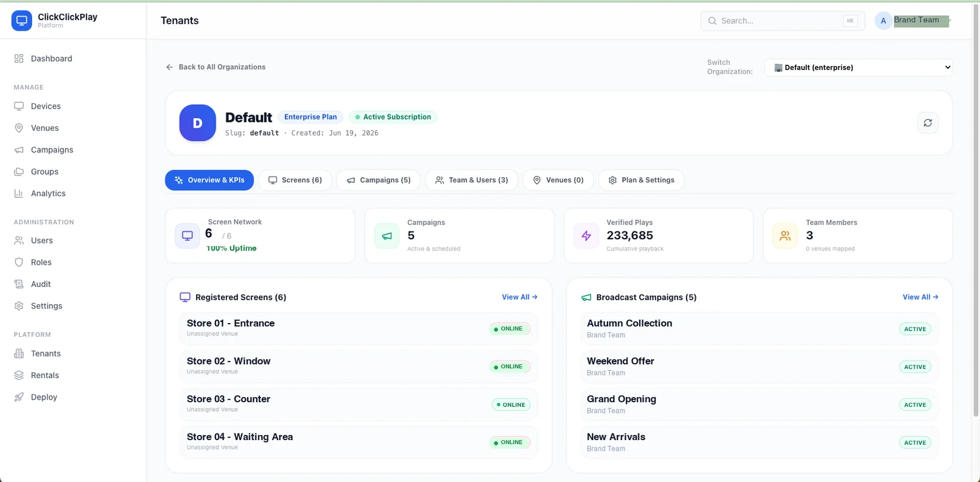View All registered screens
This screenshot has height=482, width=980.
click(x=519, y=297)
